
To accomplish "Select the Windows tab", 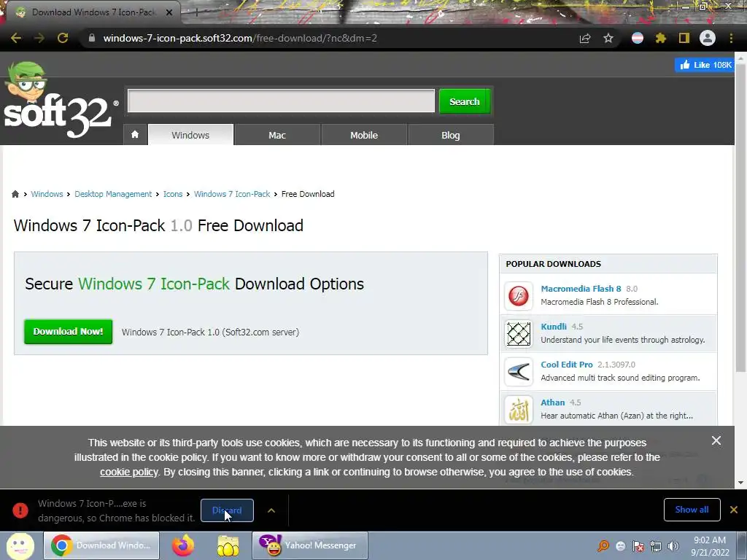I will [x=190, y=135].
